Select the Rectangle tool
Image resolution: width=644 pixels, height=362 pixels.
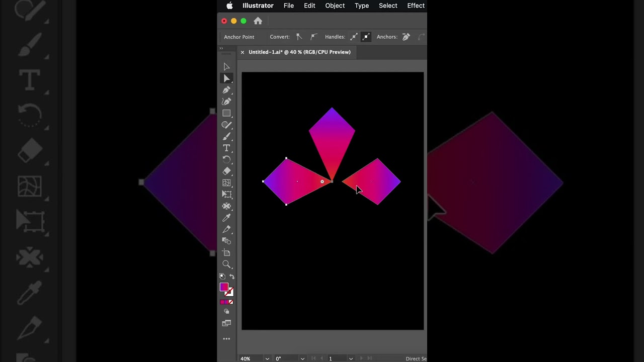(226, 113)
